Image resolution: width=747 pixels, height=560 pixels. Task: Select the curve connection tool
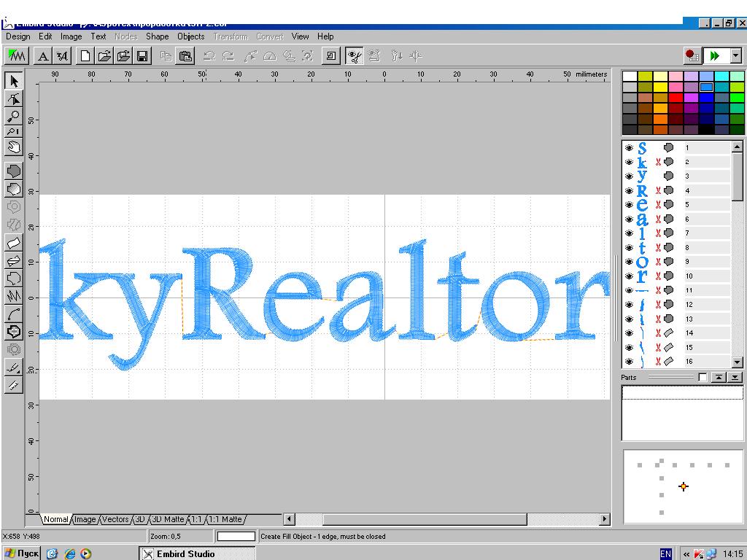point(14,314)
